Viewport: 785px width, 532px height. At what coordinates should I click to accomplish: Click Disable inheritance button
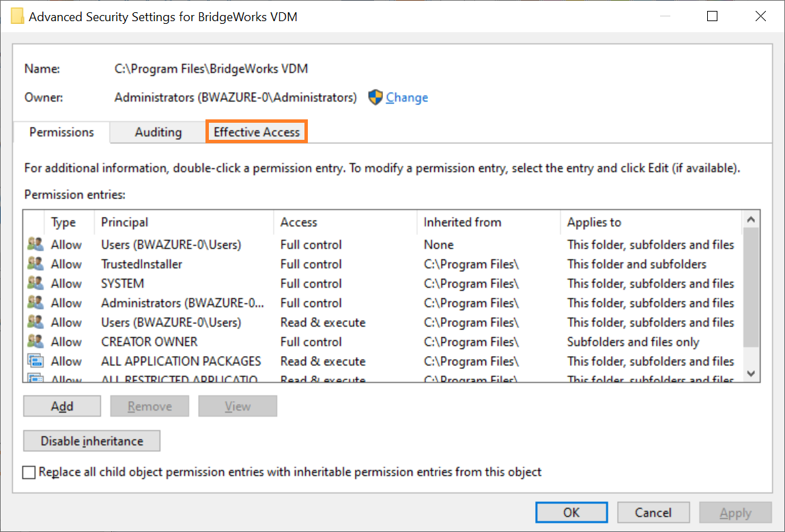coord(91,441)
